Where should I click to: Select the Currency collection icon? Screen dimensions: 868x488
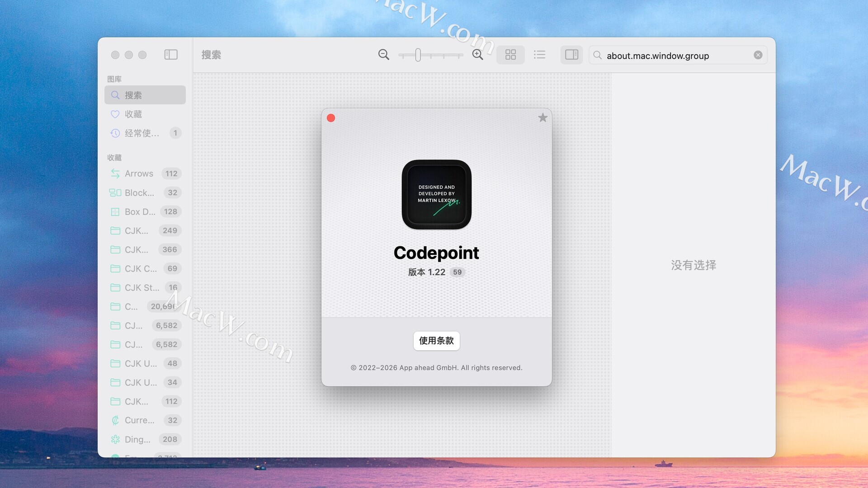[x=115, y=420]
